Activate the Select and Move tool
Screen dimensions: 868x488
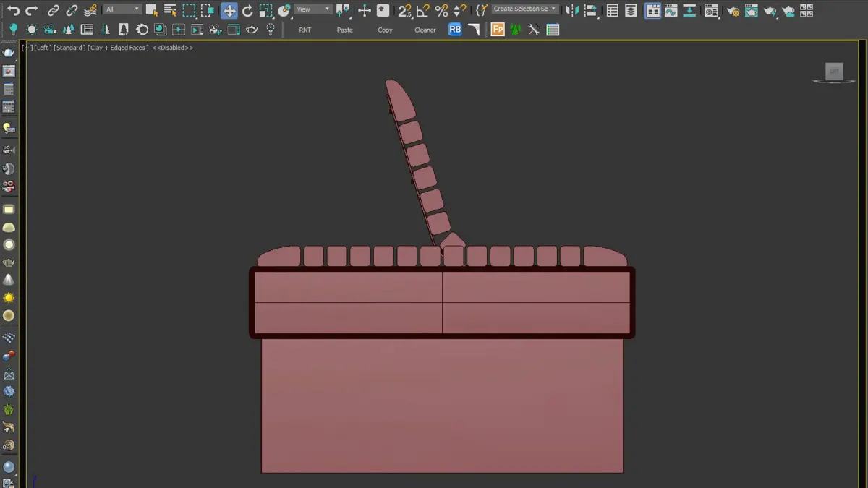click(229, 10)
